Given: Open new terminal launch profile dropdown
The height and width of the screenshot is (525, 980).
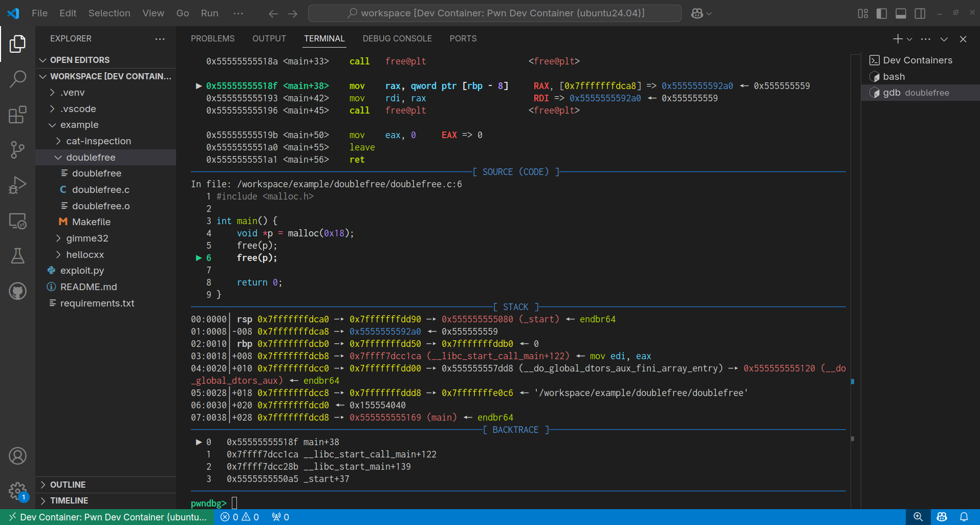Looking at the screenshot, I should click(909, 39).
